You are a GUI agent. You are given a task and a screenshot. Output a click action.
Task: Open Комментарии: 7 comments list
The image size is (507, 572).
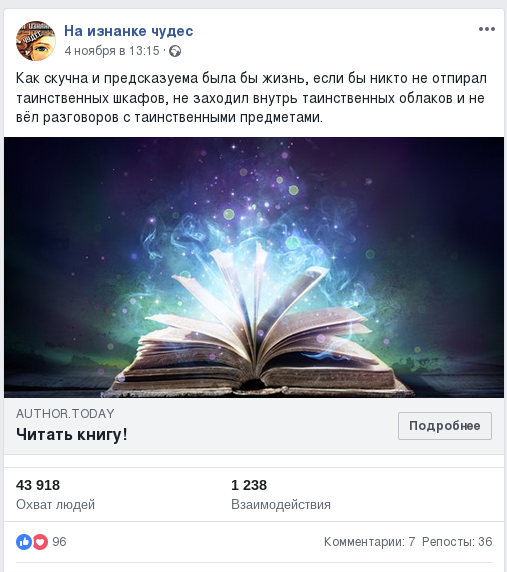369,542
